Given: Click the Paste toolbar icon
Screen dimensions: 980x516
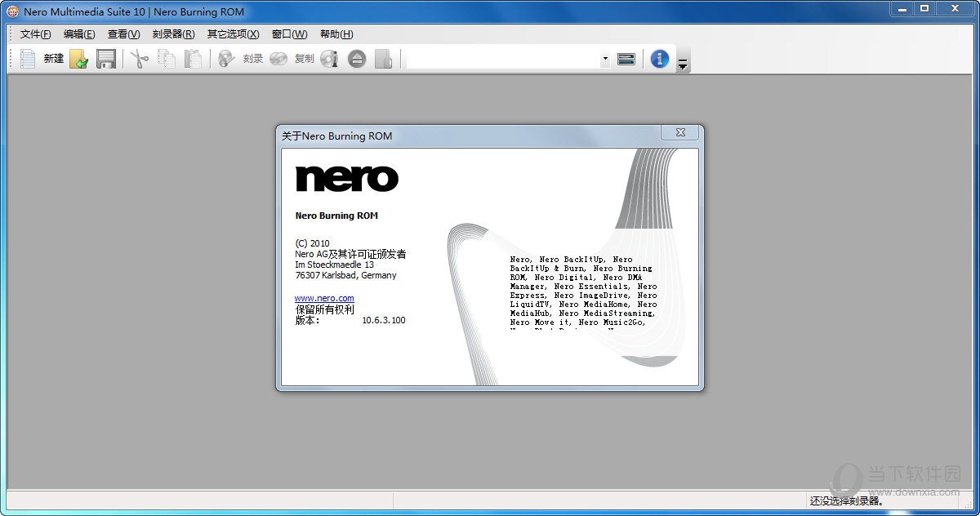Looking at the screenshot, I should [x=193, y=58].
